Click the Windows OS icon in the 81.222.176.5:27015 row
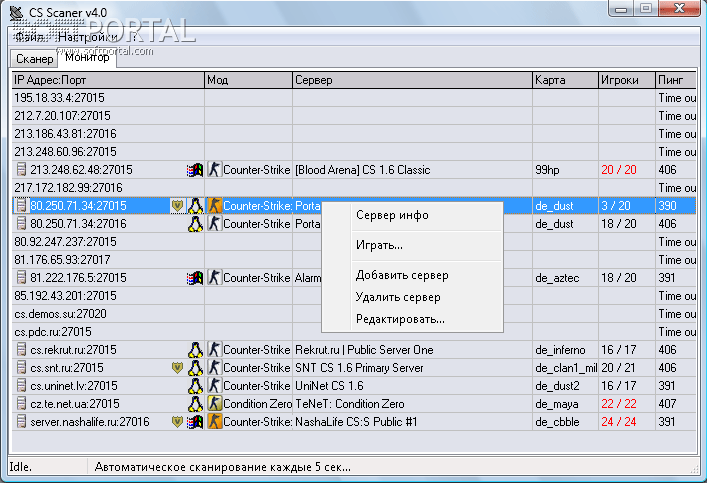This screenshot has width=707, height=483. [195, 278]
